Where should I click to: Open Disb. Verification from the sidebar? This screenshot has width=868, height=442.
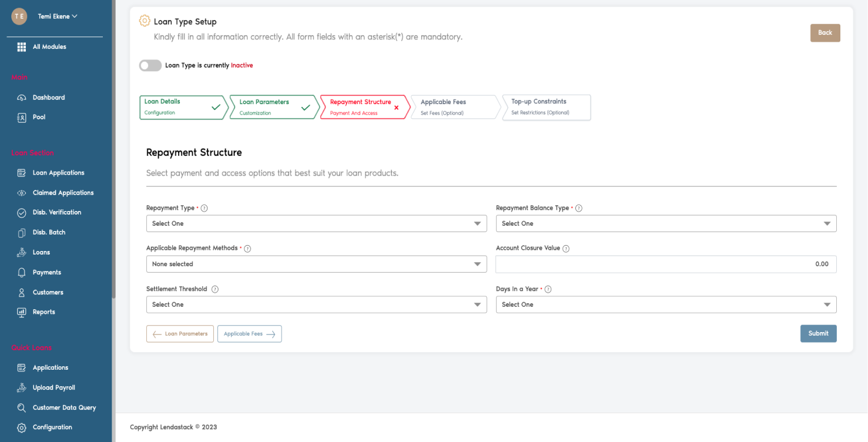coord(21,212)
